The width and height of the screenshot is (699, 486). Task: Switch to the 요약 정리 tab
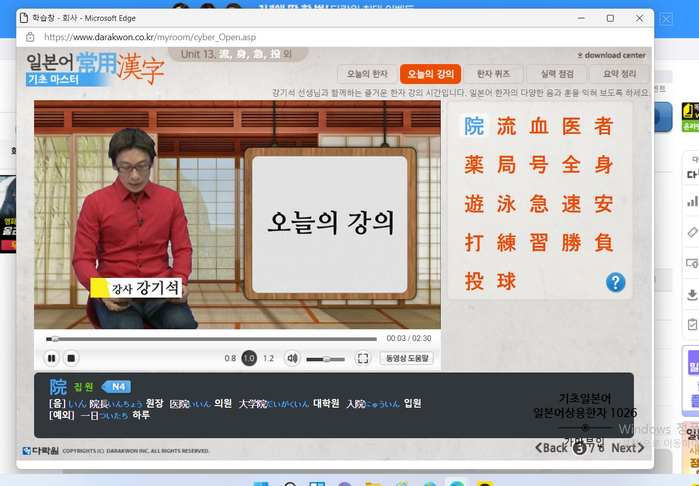[x=619, y=74]
